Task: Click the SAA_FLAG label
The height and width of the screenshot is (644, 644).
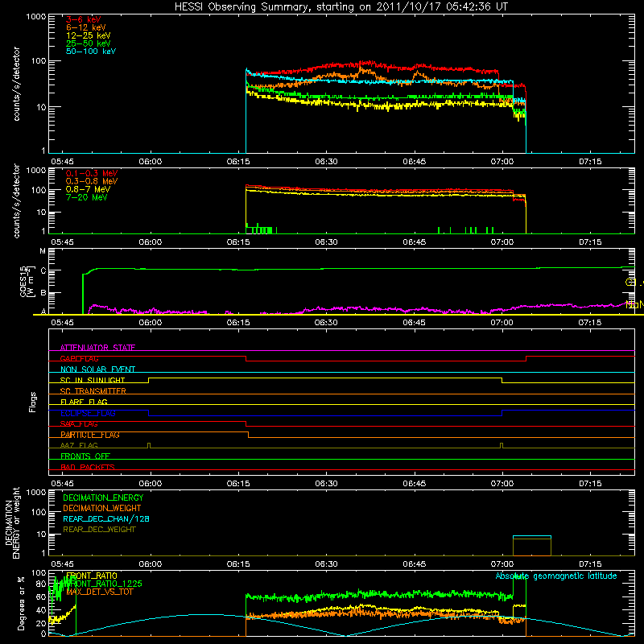Action: point(79,424)
